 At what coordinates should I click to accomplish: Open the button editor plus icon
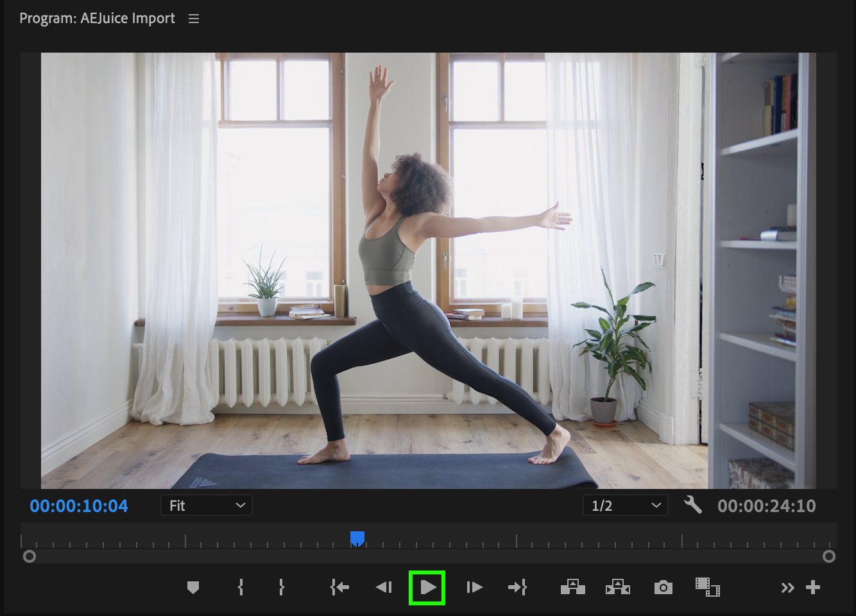click(813, 587)
